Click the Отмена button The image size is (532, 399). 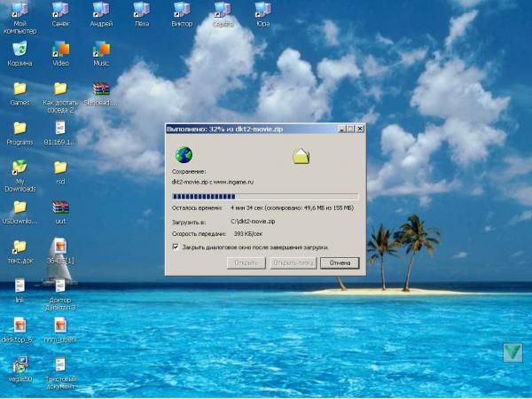pyautogui.click(x=340, y=263)
